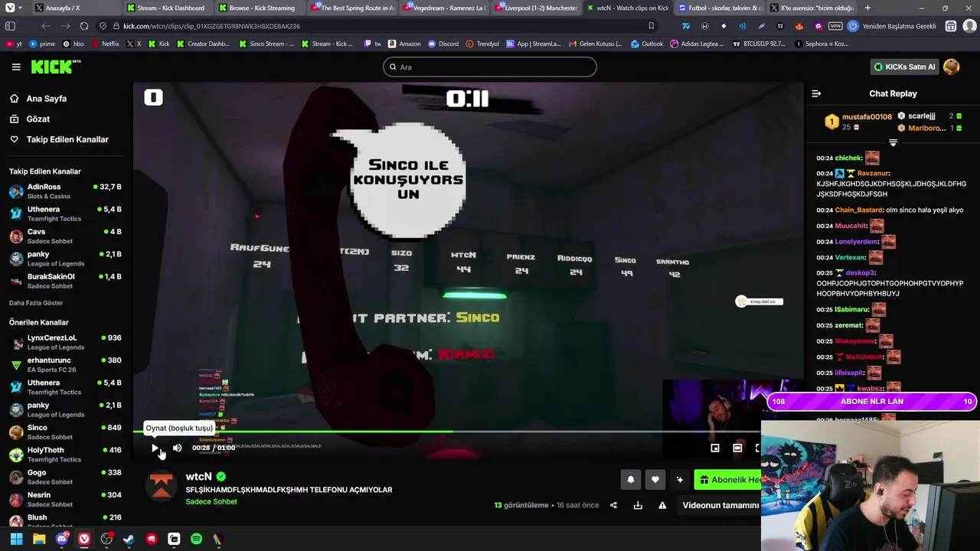This screenshot has height=551, width=980.
Task: Open Steam from the taskbar
Action: (x=129, y=539)
